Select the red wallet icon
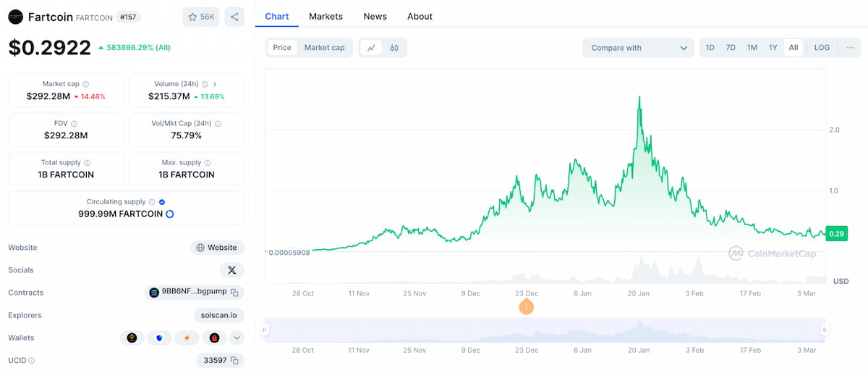The image size is (868, 373). tap(214, 338)
